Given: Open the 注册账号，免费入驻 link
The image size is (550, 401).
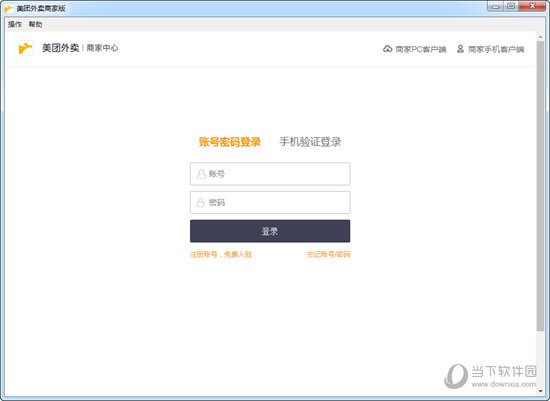Looking at the screenshot, I should pos(221,254).
